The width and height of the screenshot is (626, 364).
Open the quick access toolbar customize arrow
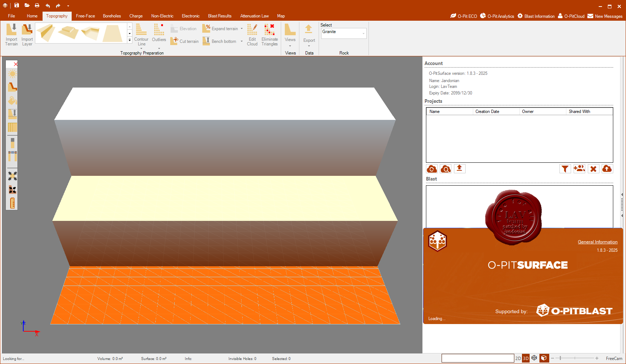[x=68, y=6]
